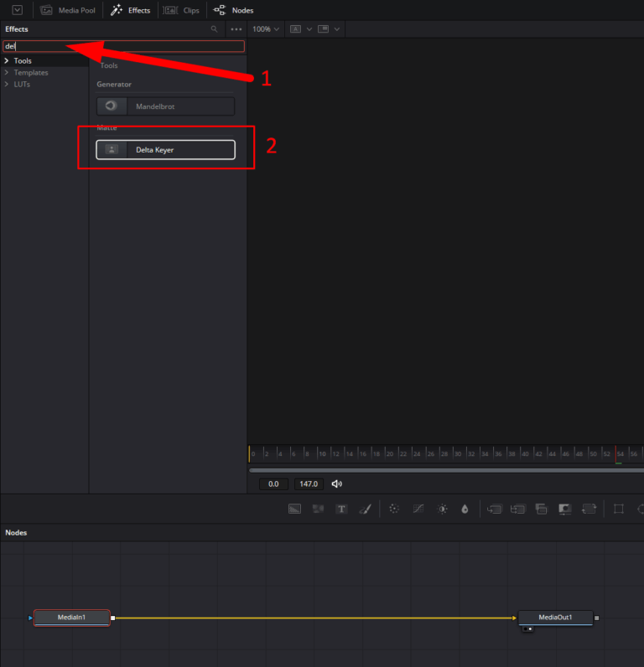This screenshot has width=644, height=667.
Task: Add a Fast Noise node from toolbar
Action: (x=318, y=509)
